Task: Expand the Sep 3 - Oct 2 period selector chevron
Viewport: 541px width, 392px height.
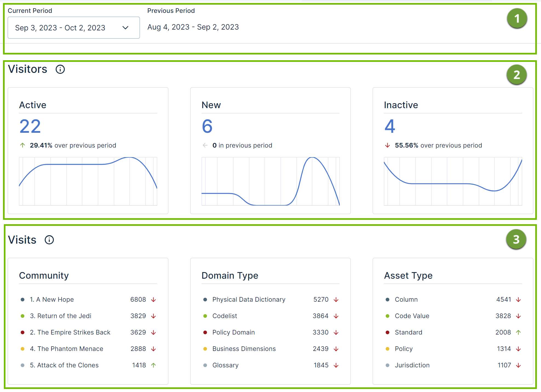Action: (x=126, y=28)
